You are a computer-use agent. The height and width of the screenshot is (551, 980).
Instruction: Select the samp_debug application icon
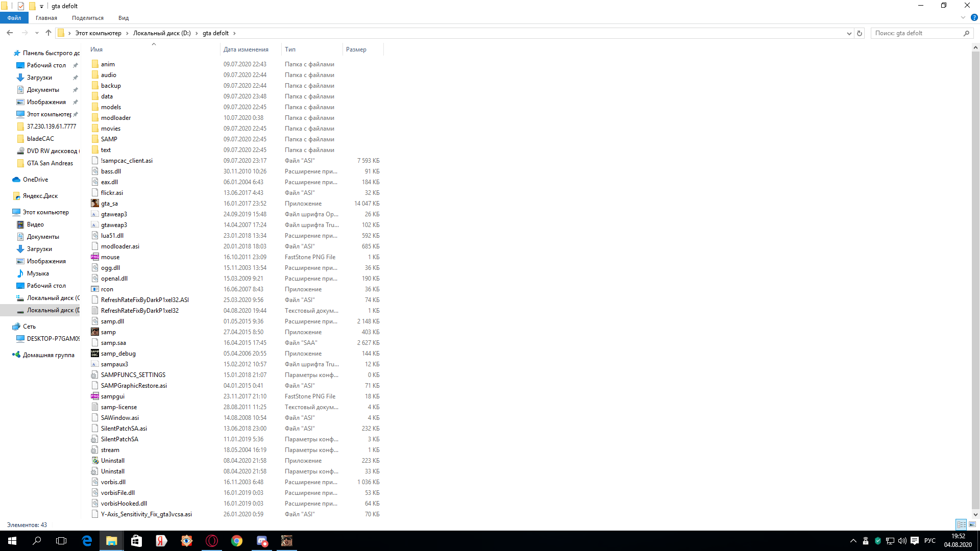tap(95, 354)
